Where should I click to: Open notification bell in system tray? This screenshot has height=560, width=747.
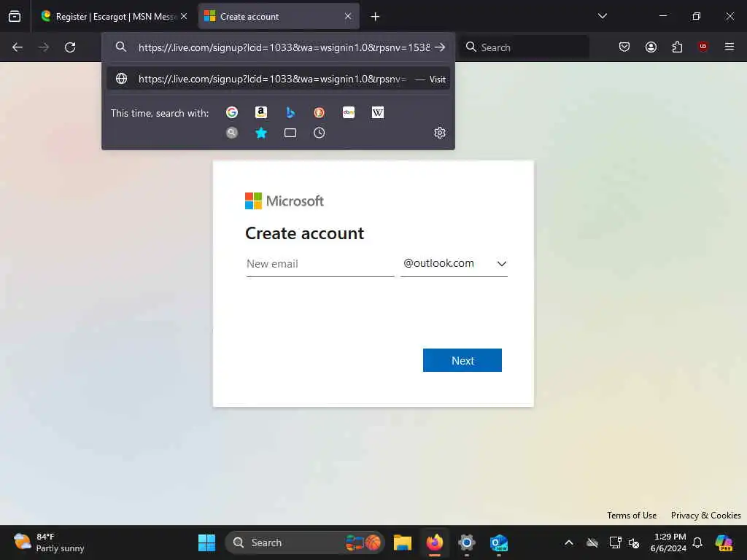click(x=697, y=542)
